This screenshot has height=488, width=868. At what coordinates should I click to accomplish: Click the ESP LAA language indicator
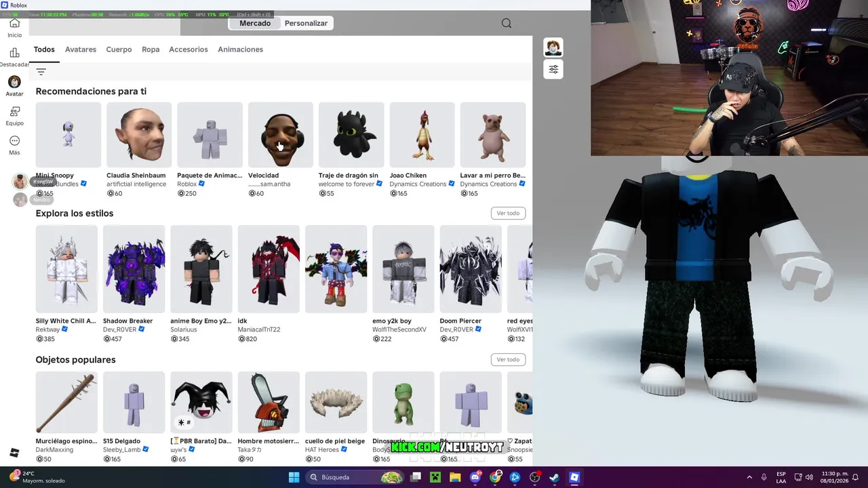pos(781,477)
